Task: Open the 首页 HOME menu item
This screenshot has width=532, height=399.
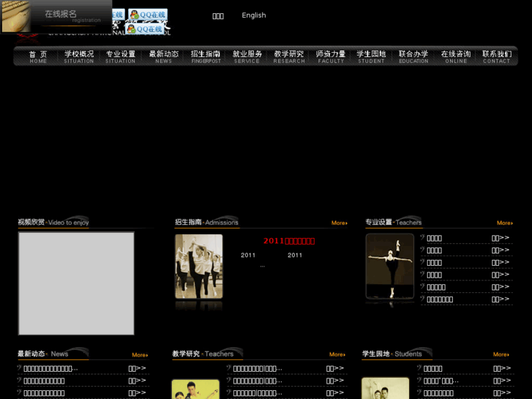Action: pyautogui.click(x=38, y=56)
